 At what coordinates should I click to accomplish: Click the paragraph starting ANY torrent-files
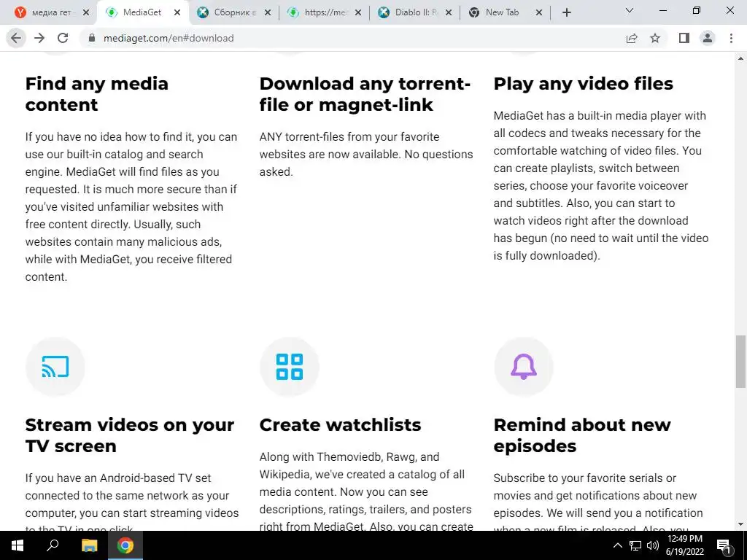click(366, 155)
